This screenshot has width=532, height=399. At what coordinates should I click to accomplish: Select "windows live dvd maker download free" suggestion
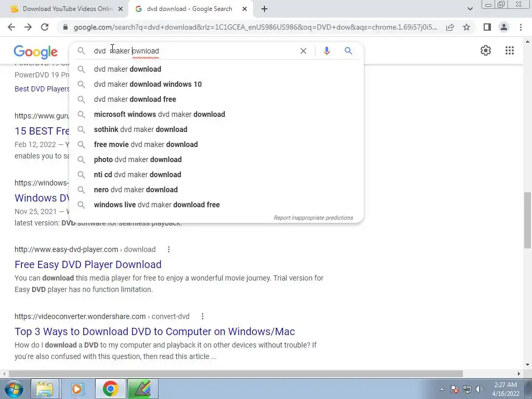[x=216, y=205]
